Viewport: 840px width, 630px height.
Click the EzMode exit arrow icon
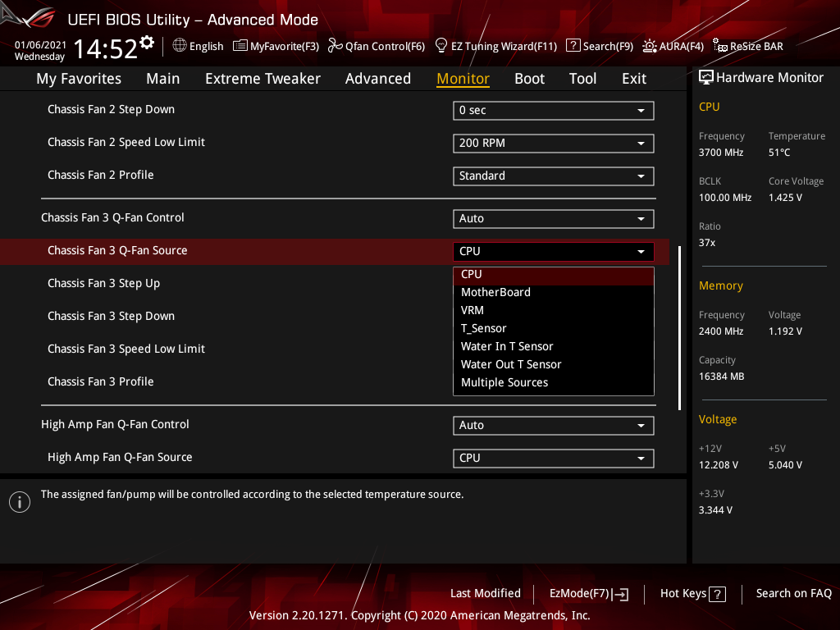621,594
